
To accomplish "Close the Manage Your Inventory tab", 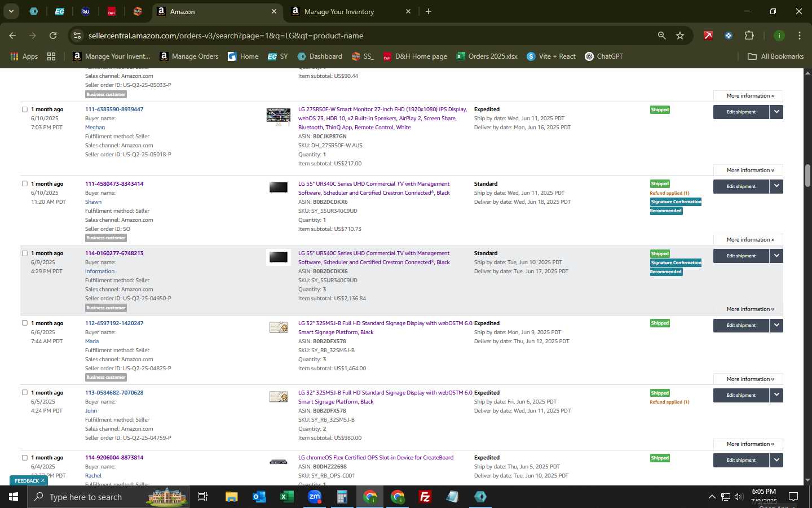I will [408, 11].
